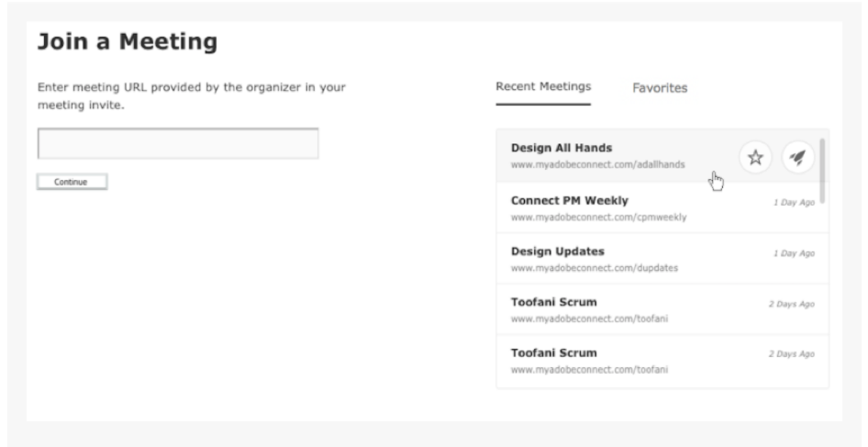Click the Continue button
868x447 pixels.
(x=72, y=182)
